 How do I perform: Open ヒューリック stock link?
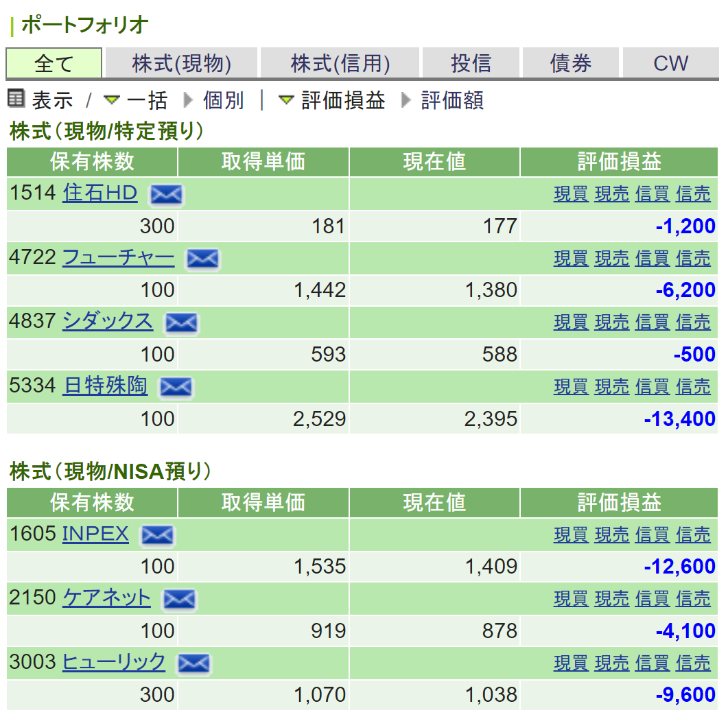(x=114, y=661)
